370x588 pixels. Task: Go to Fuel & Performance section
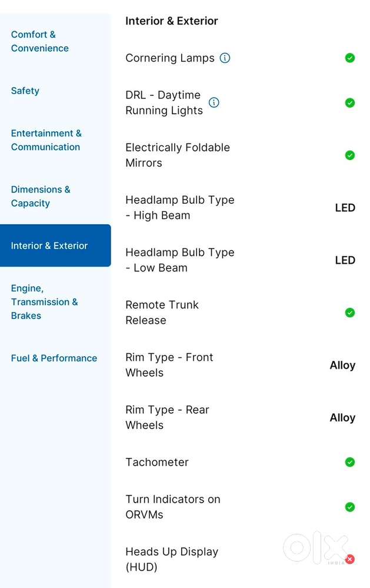54,358
